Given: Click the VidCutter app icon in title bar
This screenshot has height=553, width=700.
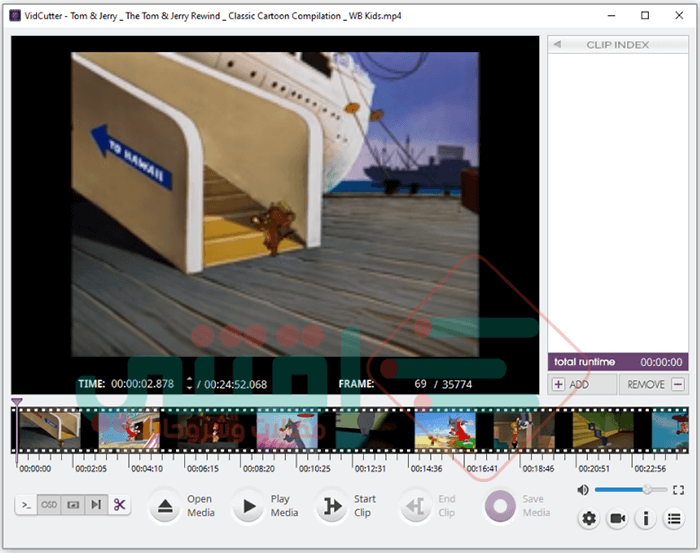Looking at the screenshot, I should [15, 16].
